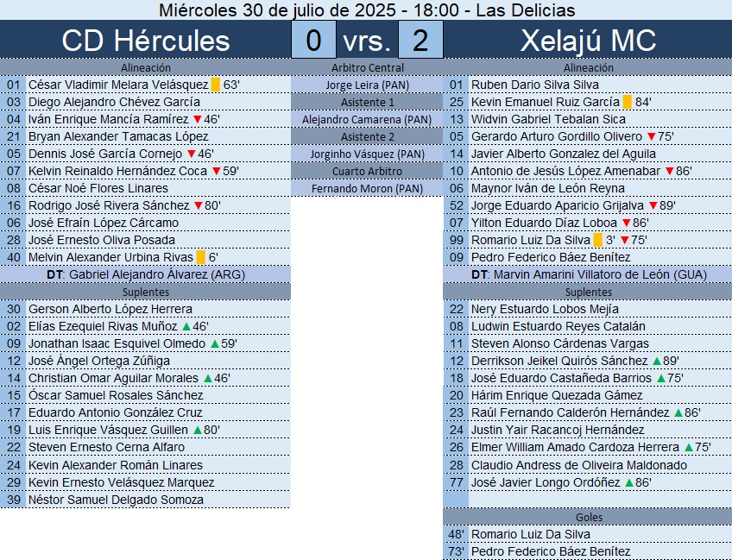The width and height of the screenshot is (732, 560).
Task: Click César Melara Velásquez's yellow card icon
Action: (x=216, y=85)
